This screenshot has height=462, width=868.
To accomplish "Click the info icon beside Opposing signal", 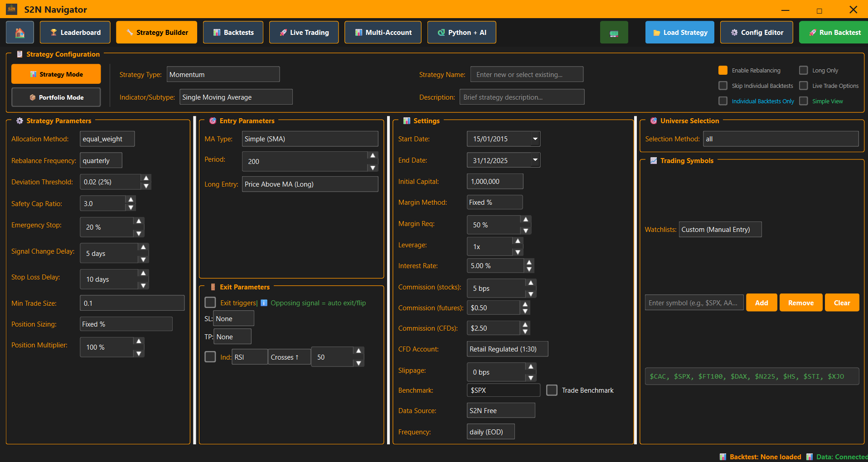I will [264, 303].
